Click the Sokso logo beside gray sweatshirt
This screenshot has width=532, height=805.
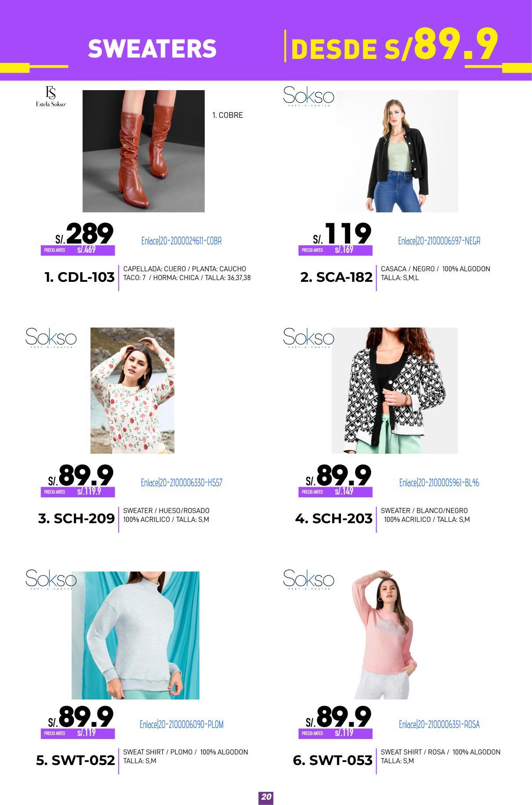coord(51,579)
